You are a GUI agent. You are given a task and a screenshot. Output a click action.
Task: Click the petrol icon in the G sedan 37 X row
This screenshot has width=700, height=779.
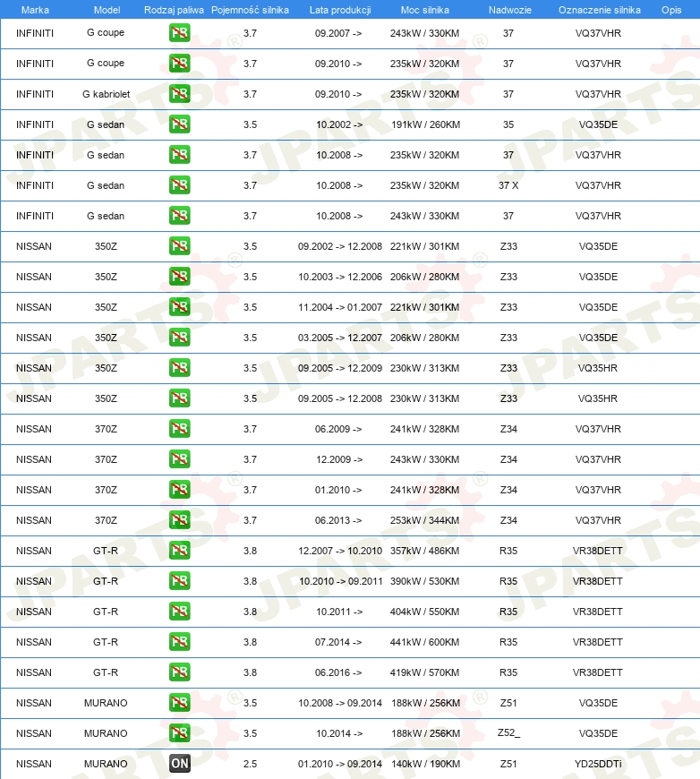coord(179,185)
